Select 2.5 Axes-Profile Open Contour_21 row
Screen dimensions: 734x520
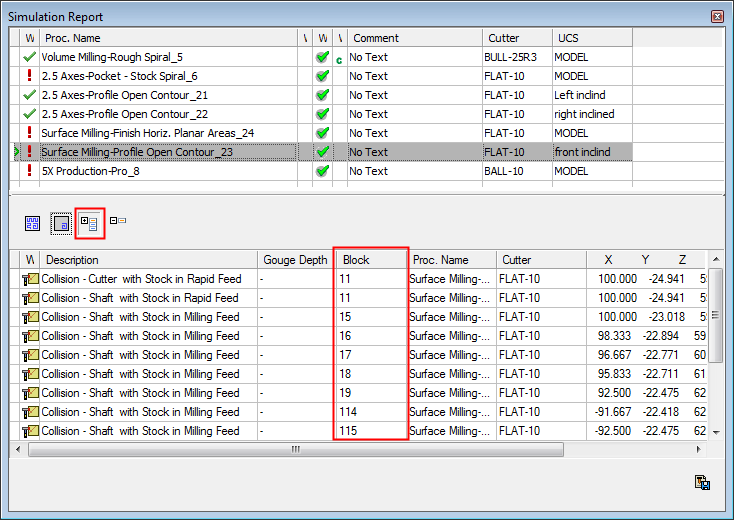click(124, 95)
